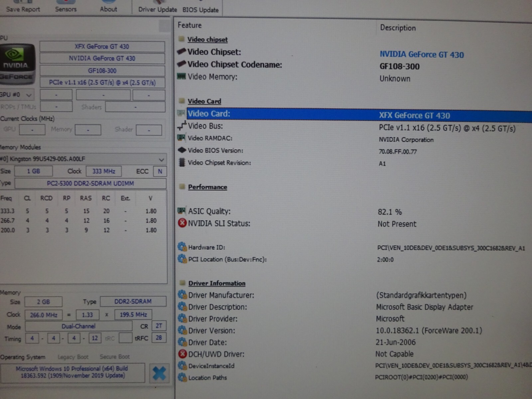The width and height of the screenshot is (532, 399).
Task: Click the Dual-Channel mode field
Action: click(78, 326)
